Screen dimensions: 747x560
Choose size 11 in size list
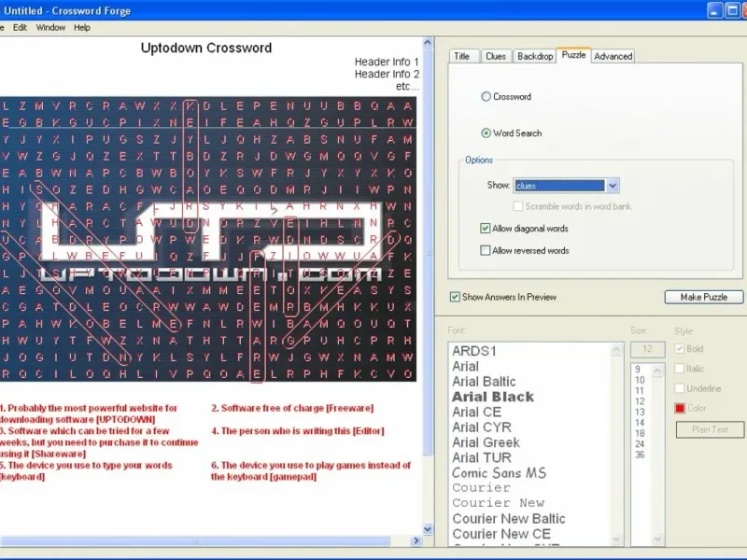[x=640, y=390]
